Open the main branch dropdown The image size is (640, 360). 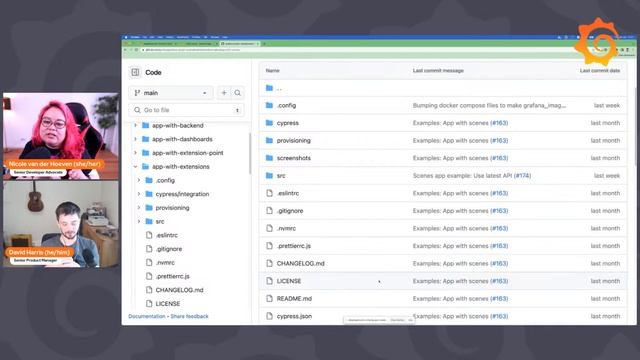pos(171,93)
